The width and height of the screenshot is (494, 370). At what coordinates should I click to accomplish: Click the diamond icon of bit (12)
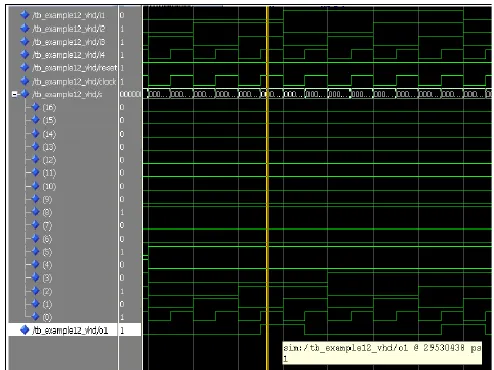coord(36,159)
